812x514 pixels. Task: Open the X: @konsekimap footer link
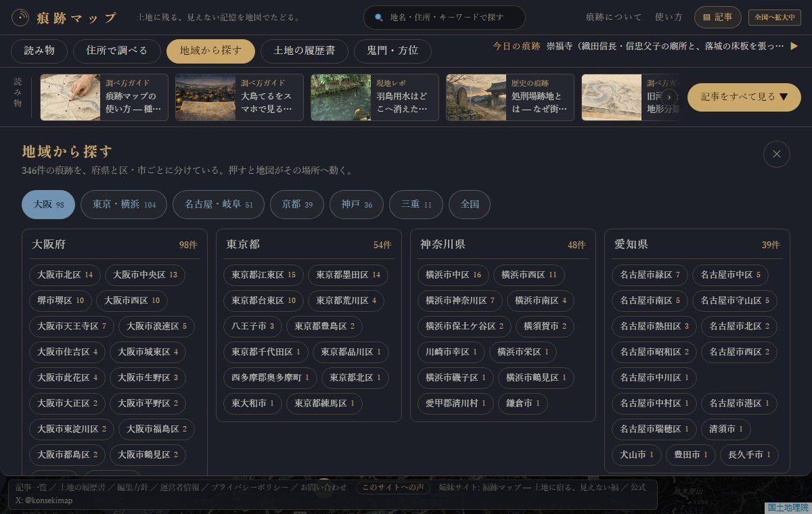[43, 501]
